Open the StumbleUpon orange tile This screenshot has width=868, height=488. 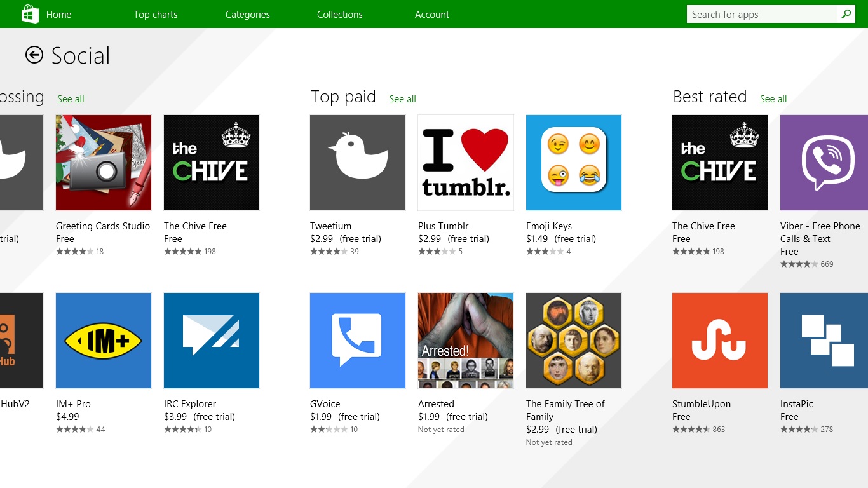tap(720, 341)
